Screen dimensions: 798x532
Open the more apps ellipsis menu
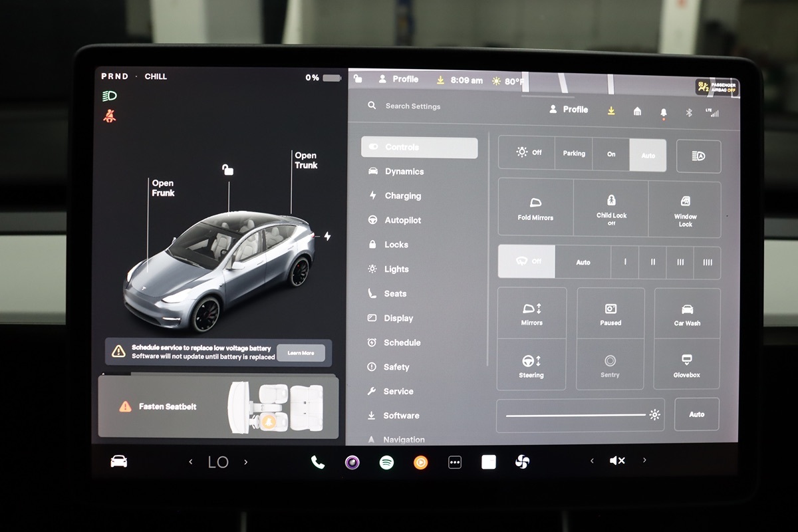click(x=455, y=462)
